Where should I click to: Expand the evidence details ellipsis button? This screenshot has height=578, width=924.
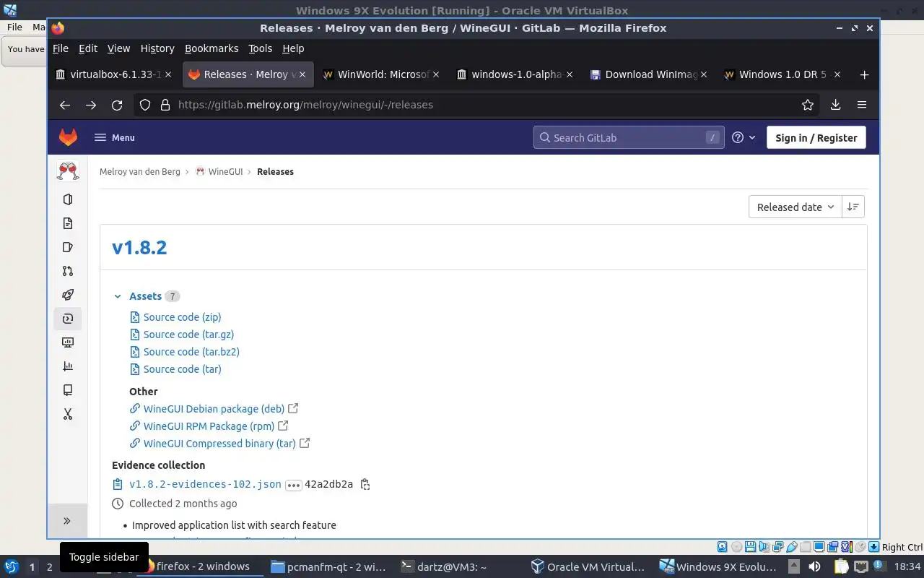click(x=293, y=485)
